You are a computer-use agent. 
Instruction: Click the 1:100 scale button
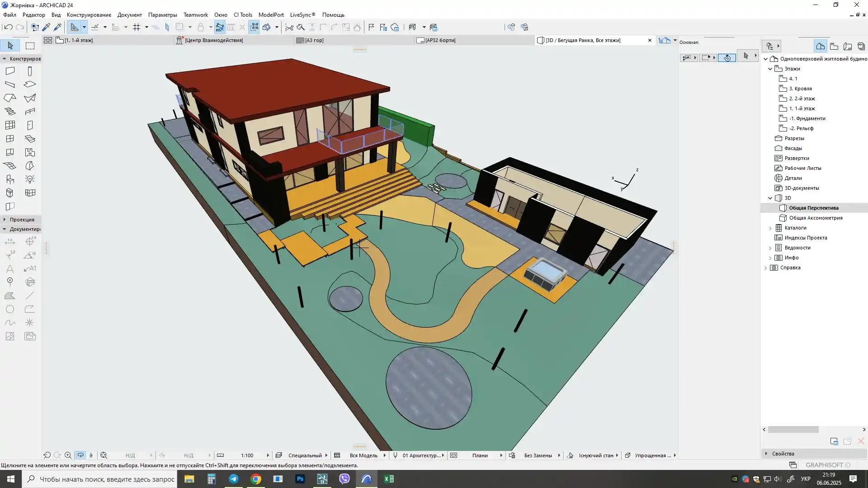click(247, 455)
